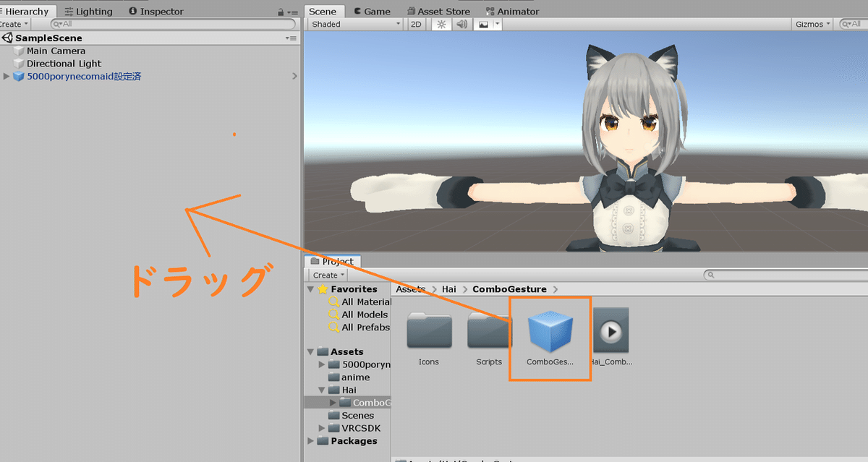Toggle scene audio speaker icon

[x=462, y=24]
